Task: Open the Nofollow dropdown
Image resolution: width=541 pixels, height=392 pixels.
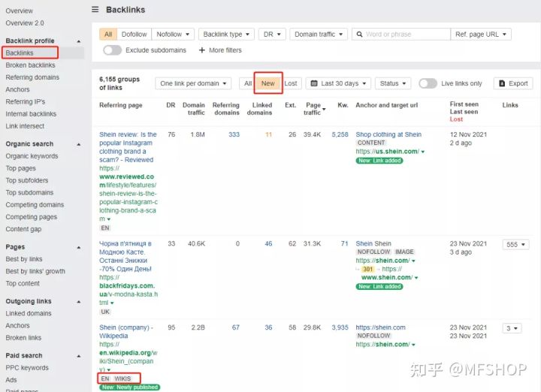Action: point(173,34)
